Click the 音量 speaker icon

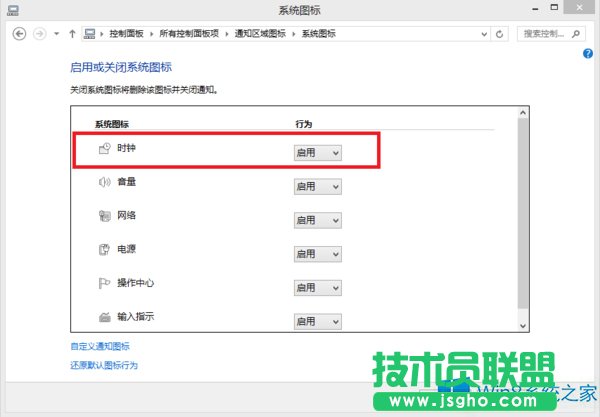click(103, 183)
